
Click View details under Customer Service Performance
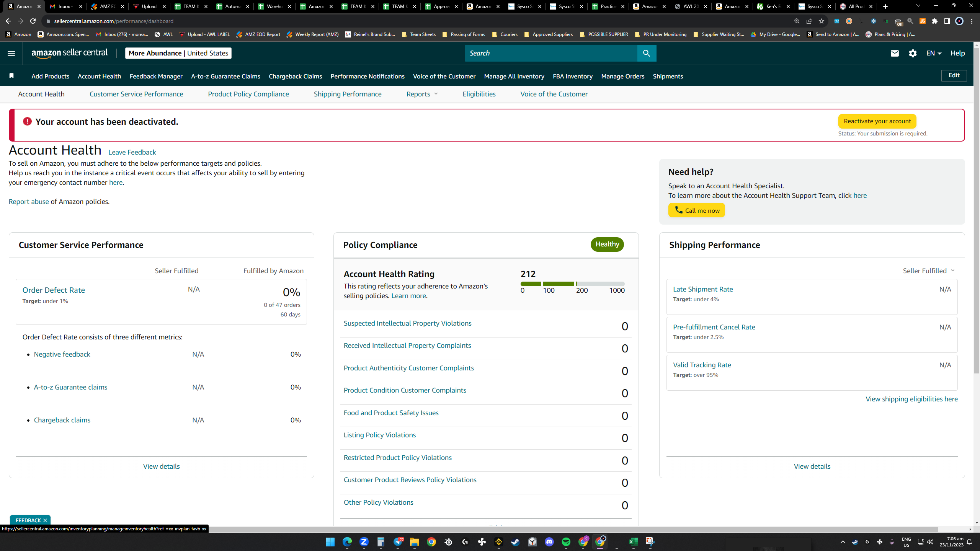pyautogui.click(x=161, y=466)
